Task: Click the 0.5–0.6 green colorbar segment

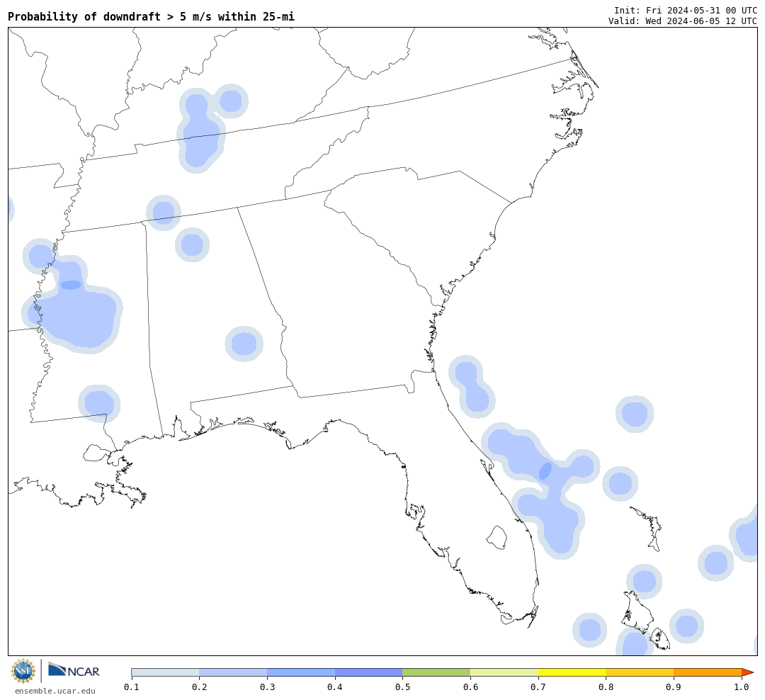Action: (436, 672)
